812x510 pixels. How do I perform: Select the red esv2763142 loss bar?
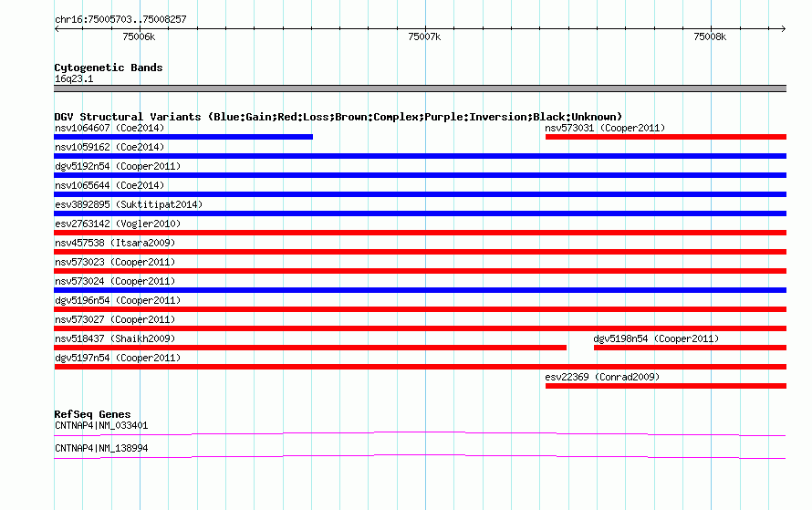pyautogui.click(x=420, y=233)
